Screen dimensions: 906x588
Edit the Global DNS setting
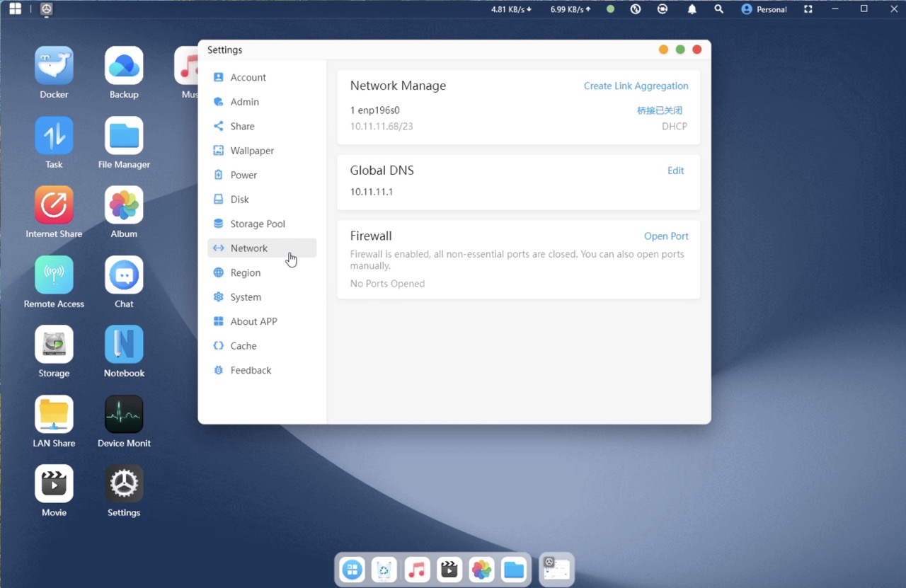click(675, 171)
